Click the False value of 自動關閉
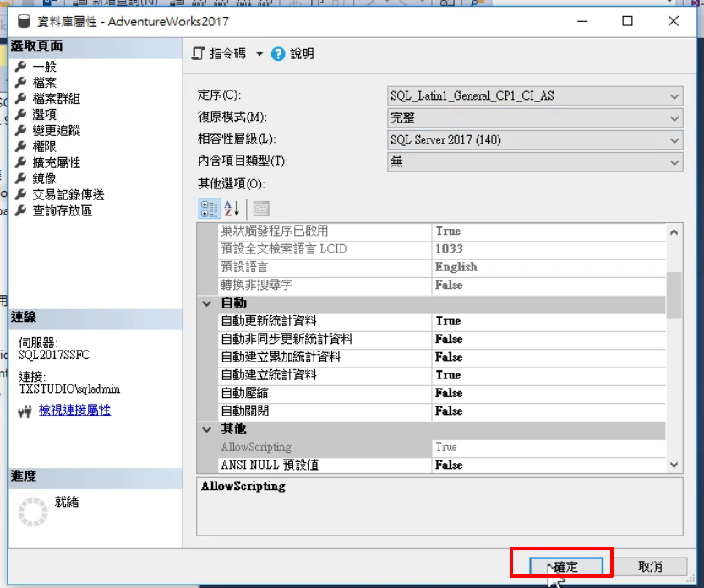This screenshot has height=588, width=704. coord(449,411)
